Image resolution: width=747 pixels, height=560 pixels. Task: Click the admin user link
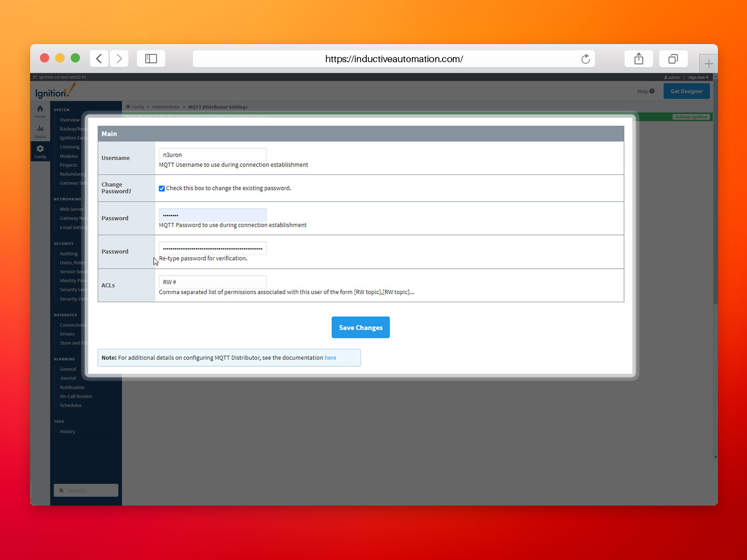(x=672, y=77)
